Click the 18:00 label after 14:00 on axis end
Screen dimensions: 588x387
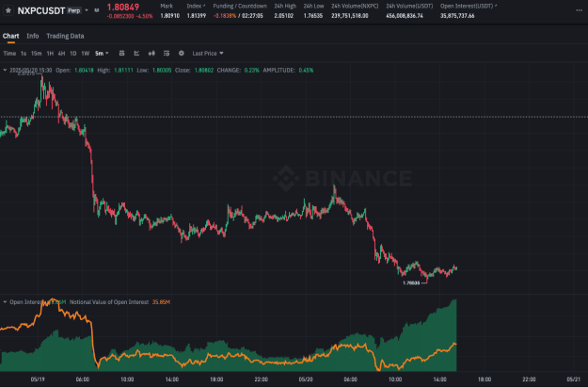tap(485, 379)
